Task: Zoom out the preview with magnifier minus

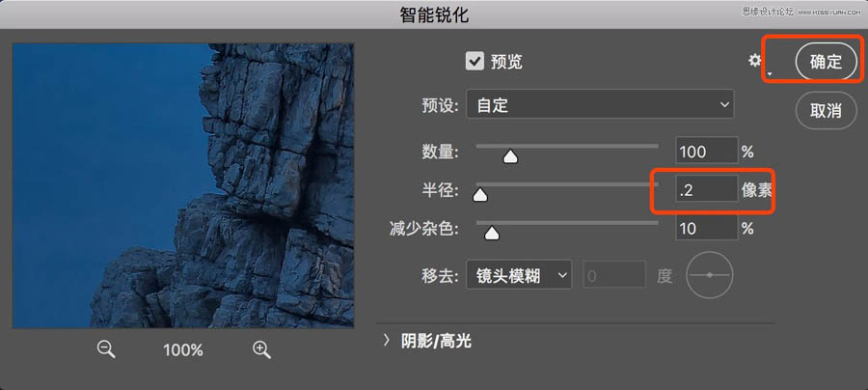Action: pyautogui.click(x=106, y=349)
